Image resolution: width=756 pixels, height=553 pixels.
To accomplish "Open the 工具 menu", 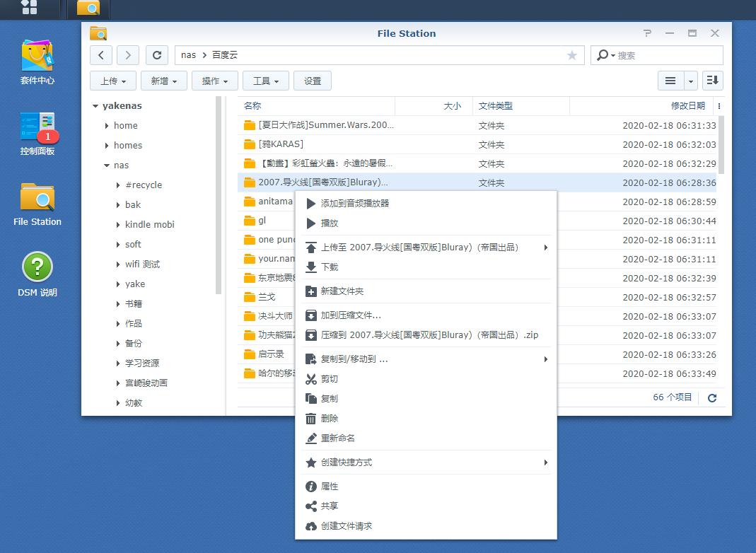I will click(265, 80).
